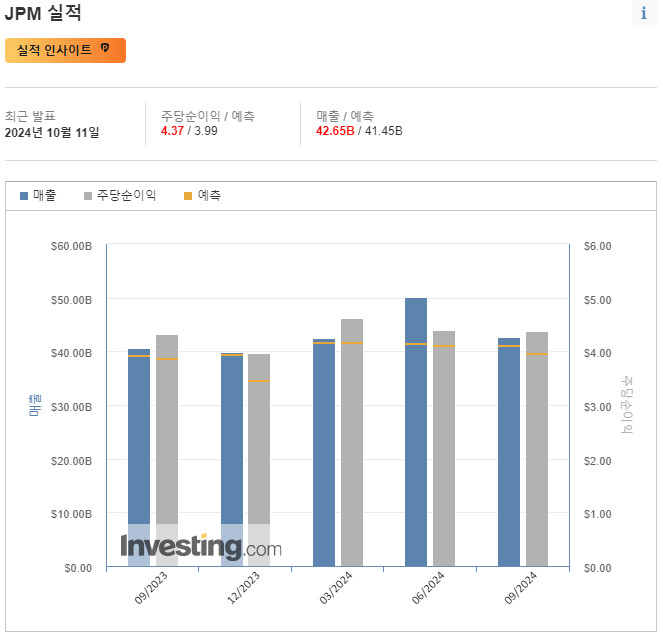Click the 주당순이익 / 예측 header label
This screenshot has height=636, width=663.
pyautogui.click(x=208, y=115)
